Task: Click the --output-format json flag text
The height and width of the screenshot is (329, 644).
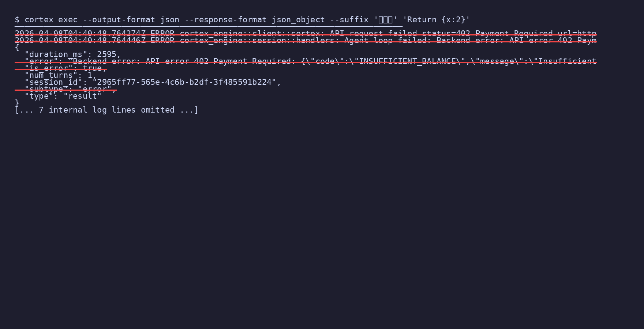Action: click(131, 20)
